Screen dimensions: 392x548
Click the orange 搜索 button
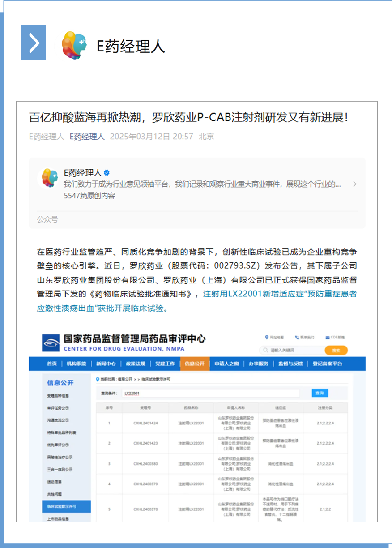336,350
